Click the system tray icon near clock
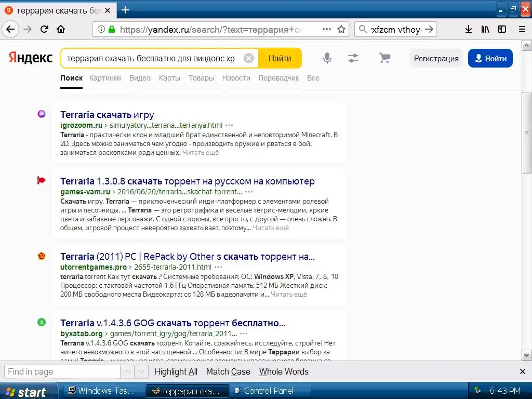This screenshot has width=532, height=399. 477,390
